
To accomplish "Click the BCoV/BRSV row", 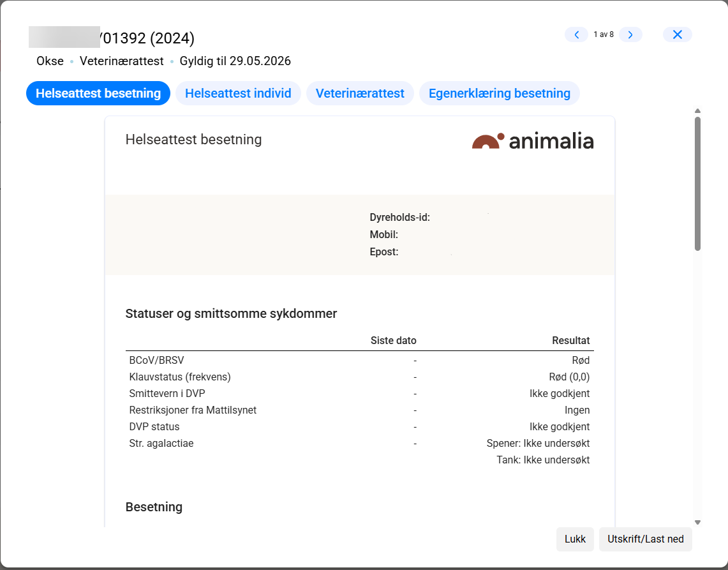I will (360, 361).
